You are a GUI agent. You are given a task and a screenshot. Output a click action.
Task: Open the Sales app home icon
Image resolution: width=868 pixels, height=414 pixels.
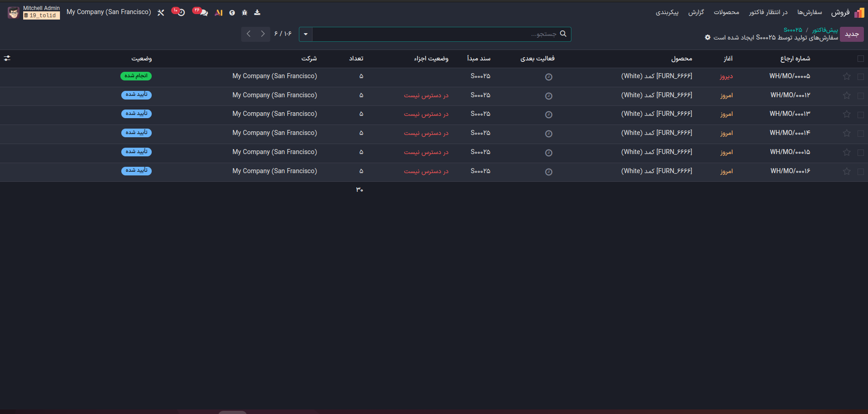859,13
